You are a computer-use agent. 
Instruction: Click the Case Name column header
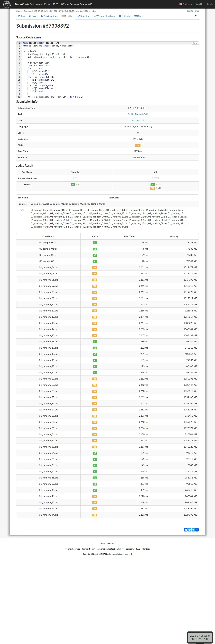point(48,237)
